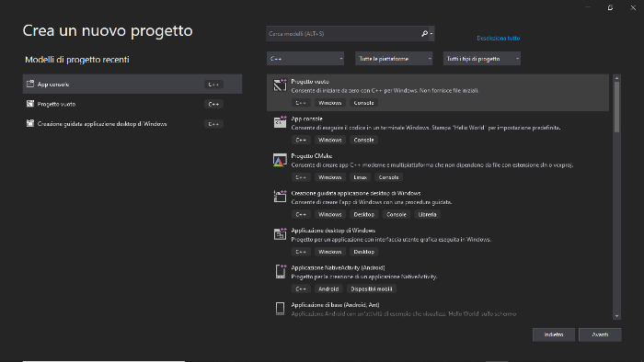Click the Indietro button
Image resolution: width=644 pixels, height=362 pixels.
click(x=554, y=334)
